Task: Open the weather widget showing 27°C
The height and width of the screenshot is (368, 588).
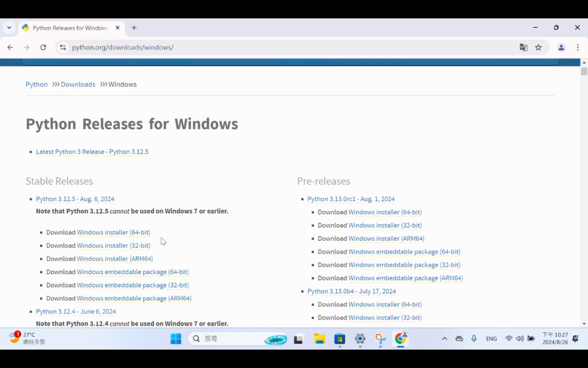Action: (x=27, y=338)
